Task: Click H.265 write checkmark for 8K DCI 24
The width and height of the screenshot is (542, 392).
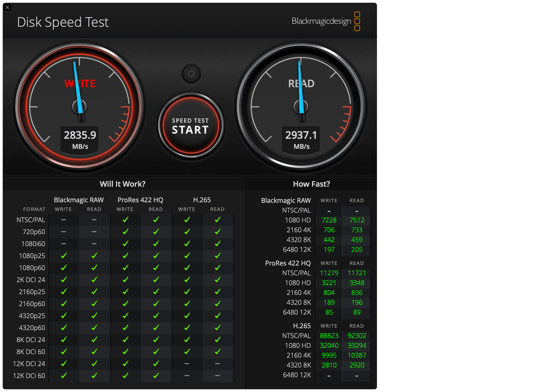Action: coord(187,340)
